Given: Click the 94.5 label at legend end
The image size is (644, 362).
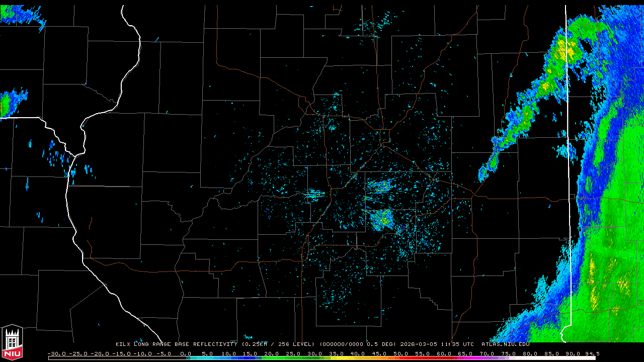Looking at the screenshot, I should coord(591,354).
